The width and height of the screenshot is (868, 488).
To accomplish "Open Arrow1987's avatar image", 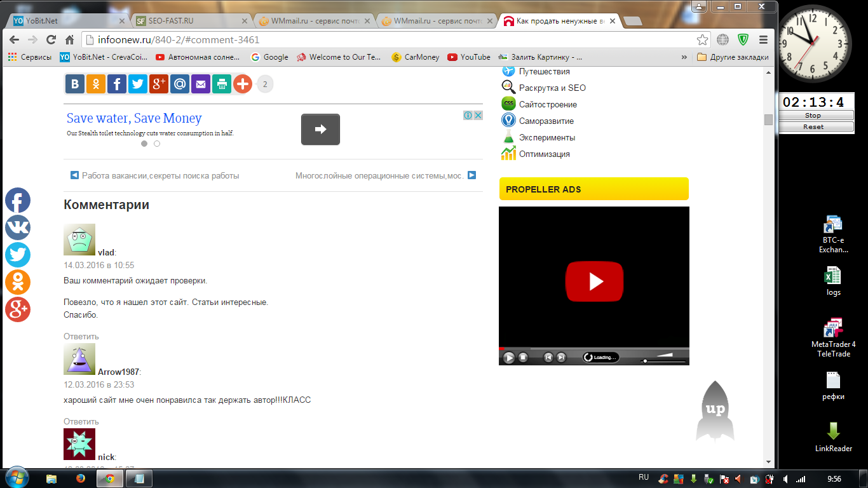I will click(x=79, y=359).
